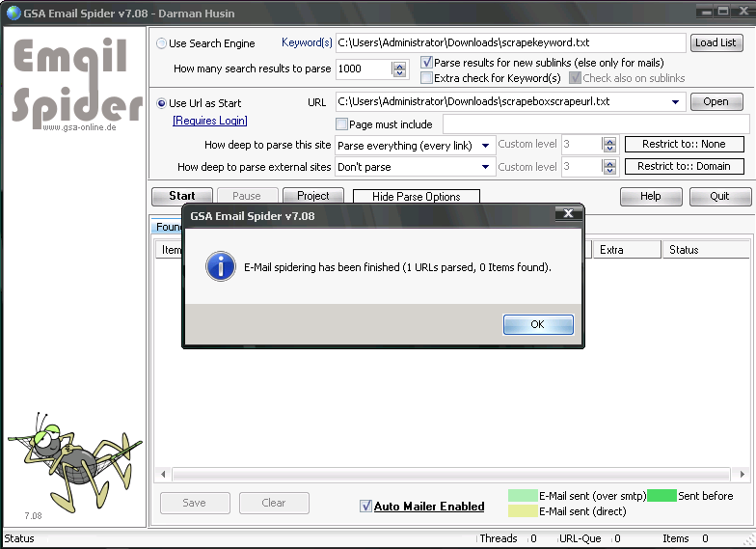Click the Pause button
This screenshot has height=549, width=756.
tap(247, 196)
